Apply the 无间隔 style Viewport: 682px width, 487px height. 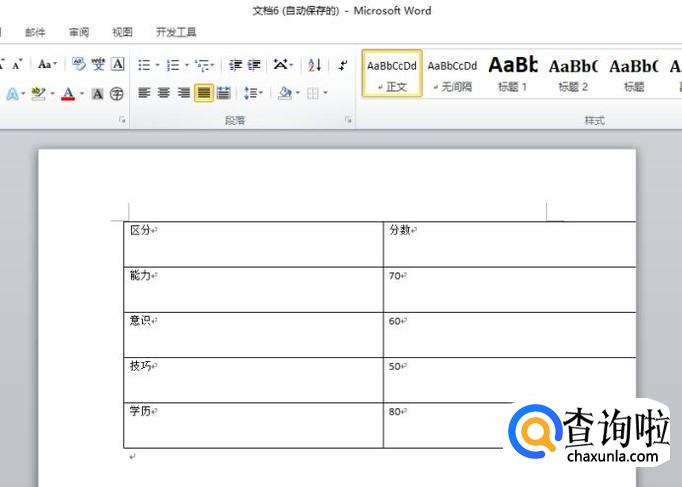[452, 74]
